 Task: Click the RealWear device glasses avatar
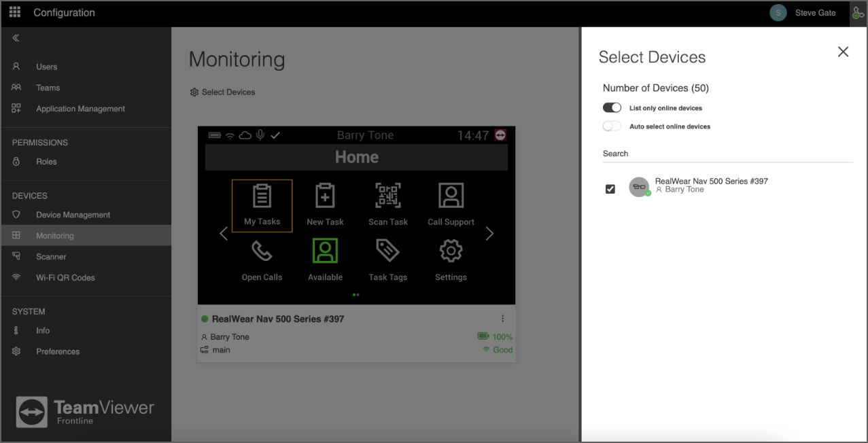639,187
